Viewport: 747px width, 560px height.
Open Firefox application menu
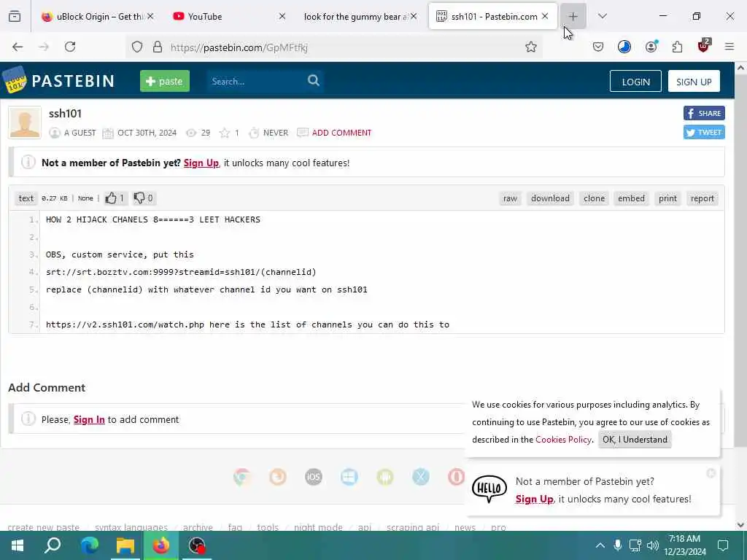tap(729, 47)
